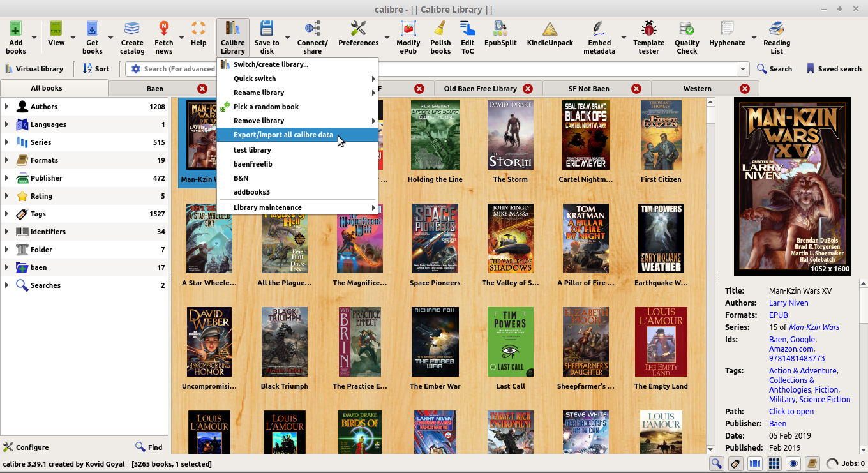Click the Man-Kzin Wars series link
Viewport: 868px width, 473px height.
(814, 327)
